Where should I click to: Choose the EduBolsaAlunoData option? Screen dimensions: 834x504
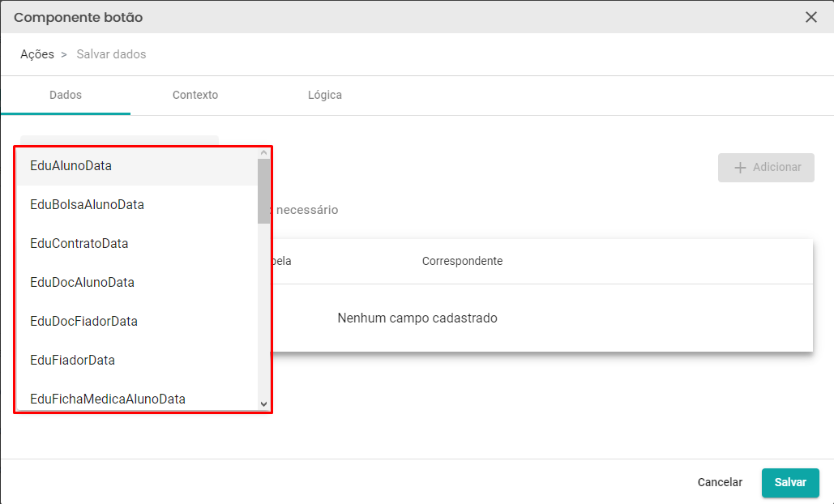tap(137, 205)
